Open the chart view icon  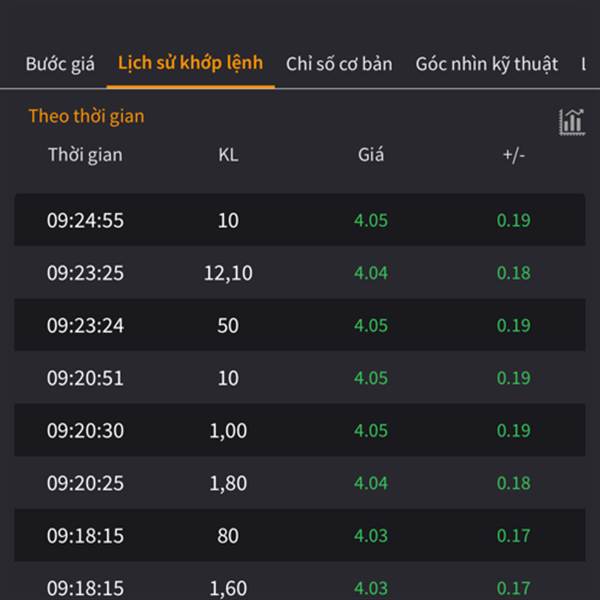tap(572, 122)
